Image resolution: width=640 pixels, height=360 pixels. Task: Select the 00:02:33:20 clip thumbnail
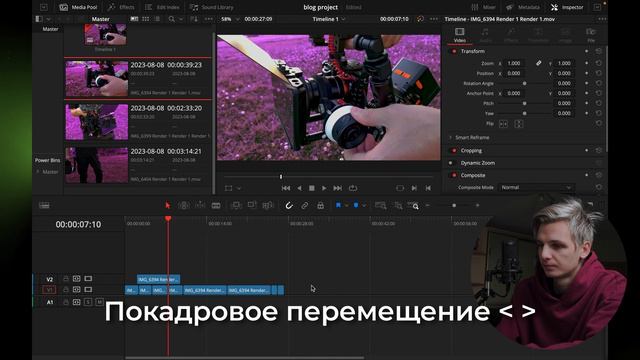[x=97, y=122]
